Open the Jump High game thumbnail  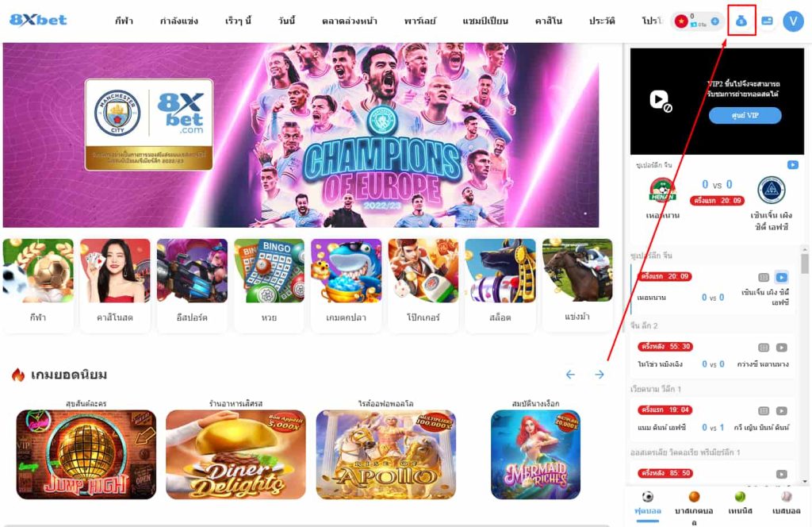click(86, 455)
